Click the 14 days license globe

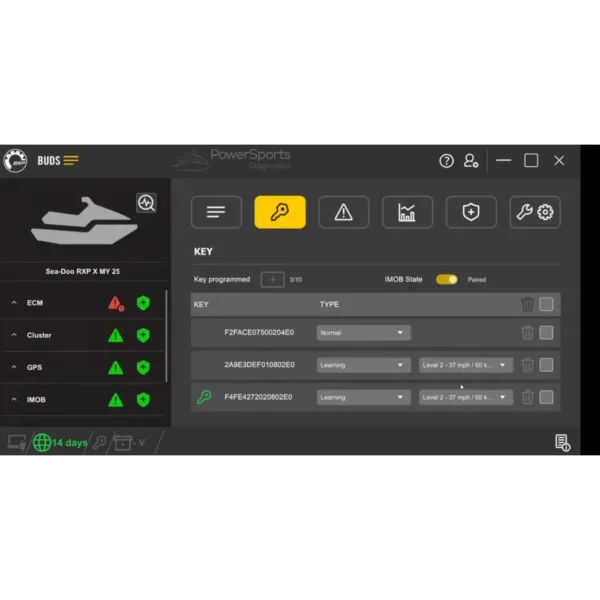click(x=42, y=442)
